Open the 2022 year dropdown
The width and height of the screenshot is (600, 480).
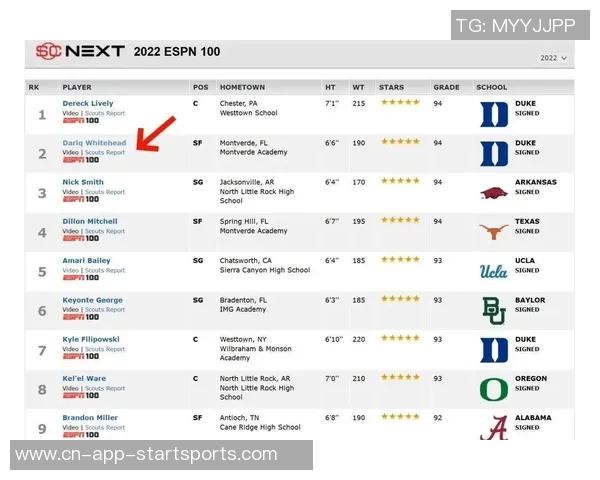553,58
